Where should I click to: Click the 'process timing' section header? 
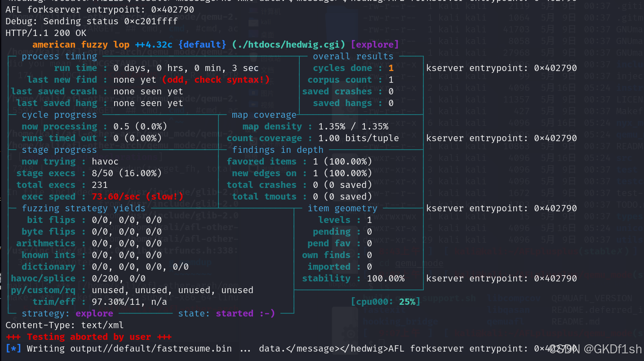(x=59, y=56)
